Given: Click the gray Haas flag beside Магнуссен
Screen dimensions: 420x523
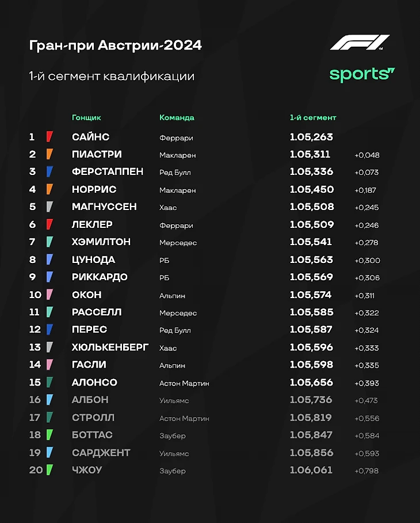Looking at the screenshot, I should tap(49, 207).
